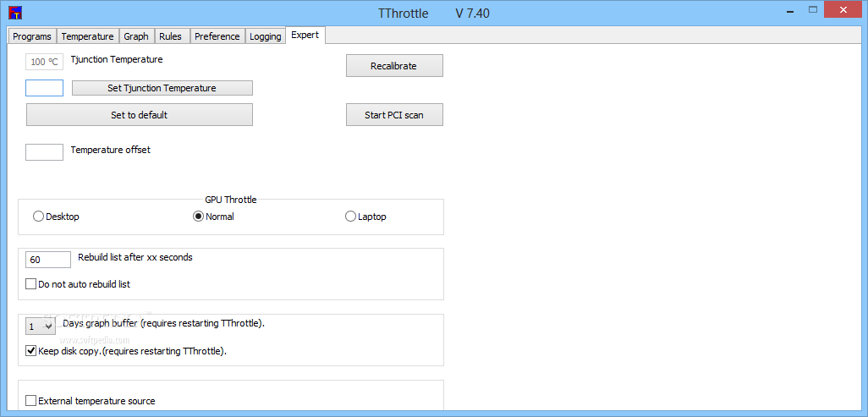Close the TThrottle window
This screenshot has width=868, height=417.
click(x=843, y=10)
